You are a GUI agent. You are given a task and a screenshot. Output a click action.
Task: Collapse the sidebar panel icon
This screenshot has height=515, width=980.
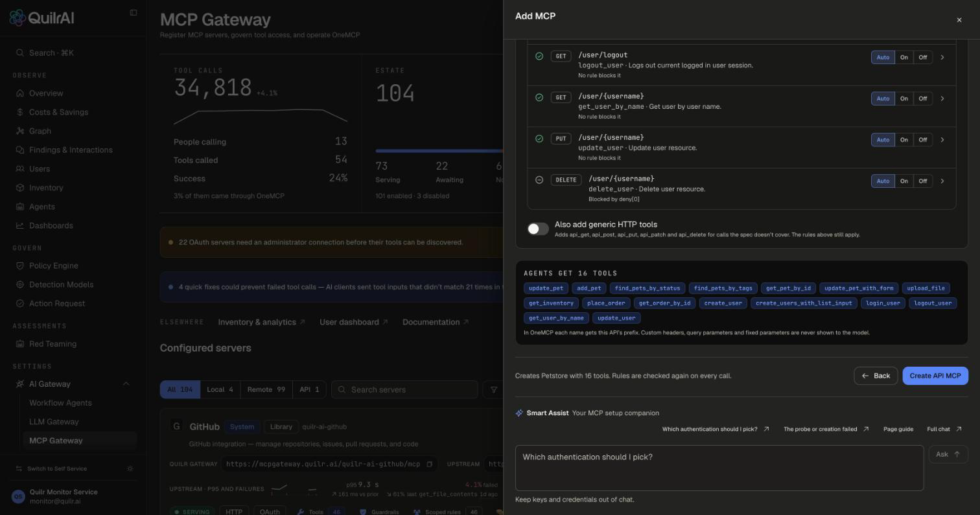134,12
